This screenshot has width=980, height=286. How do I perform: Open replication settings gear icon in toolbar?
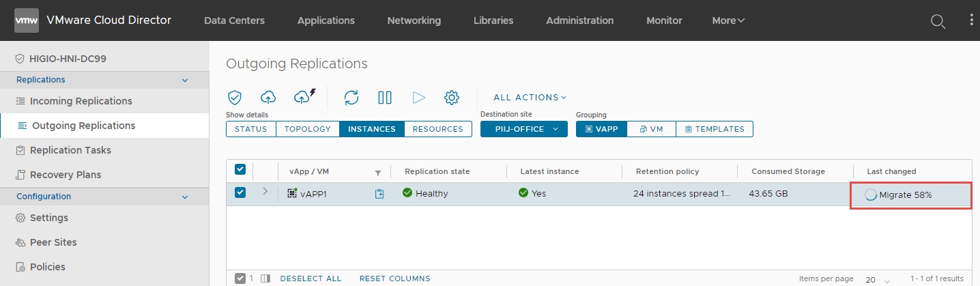pos(451,98)
